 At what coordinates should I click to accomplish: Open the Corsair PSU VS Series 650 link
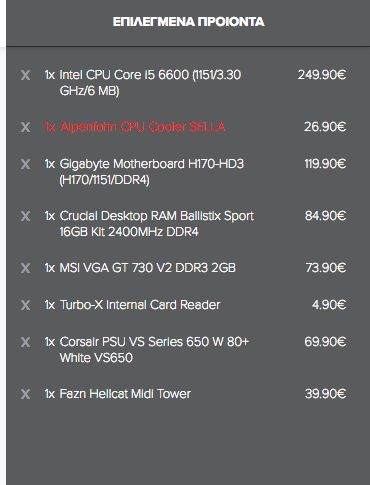147,350
